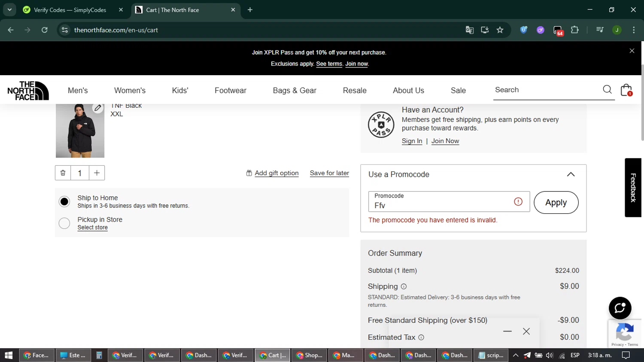
Task: Open browser extensions puzzle icon
Action: click(x=574, y=30)
